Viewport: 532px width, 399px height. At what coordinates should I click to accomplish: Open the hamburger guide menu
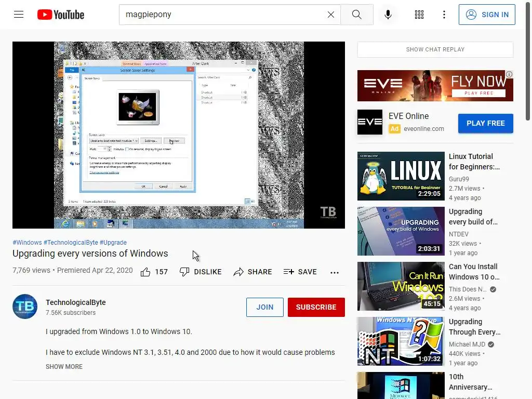(x=19, y=15)
